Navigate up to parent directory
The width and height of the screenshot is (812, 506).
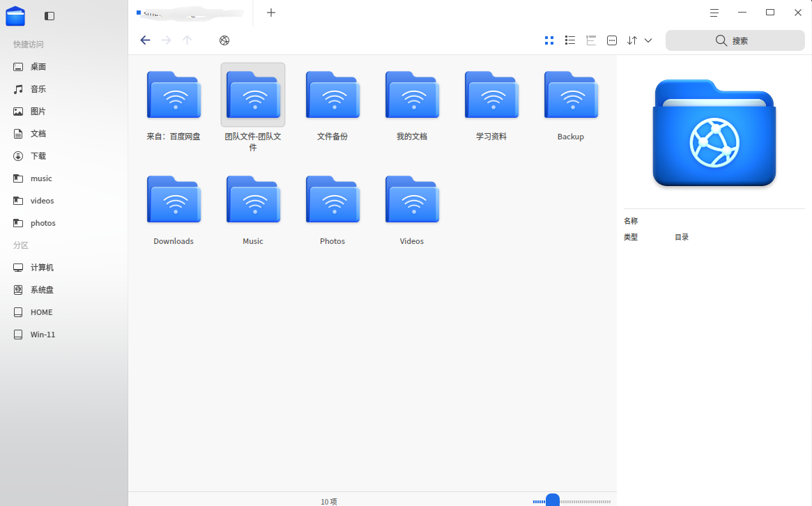[187, 40]
